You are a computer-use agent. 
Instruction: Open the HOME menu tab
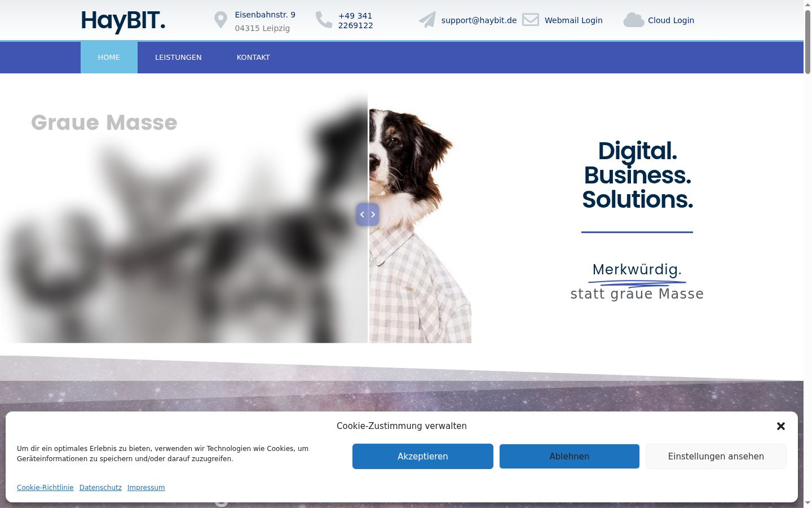[109, 57]
